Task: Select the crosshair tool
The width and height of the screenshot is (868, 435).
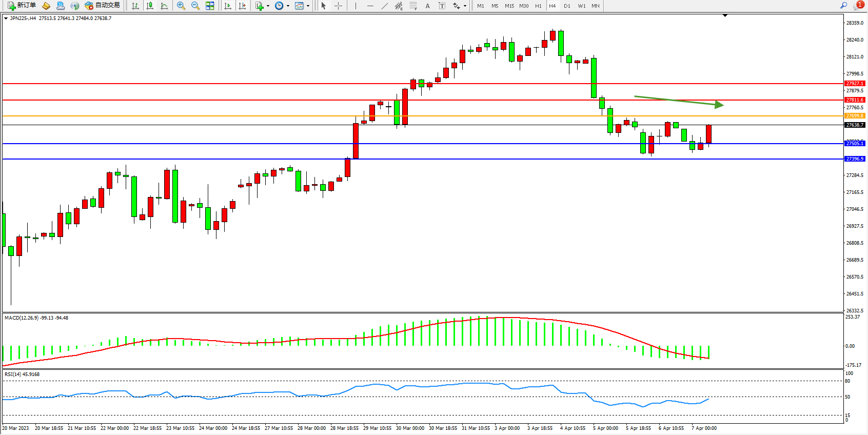Action: (338, 6)
